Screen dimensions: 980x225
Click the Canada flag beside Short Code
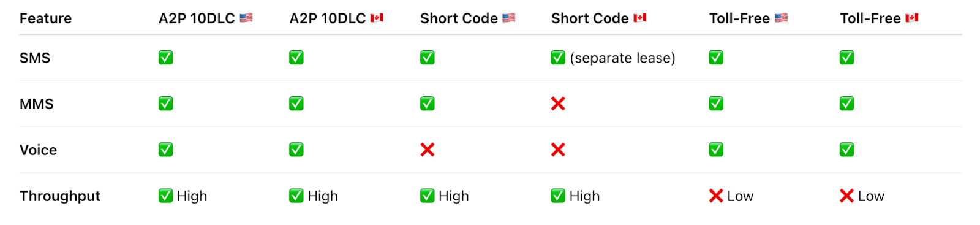(x=640, y=18)
